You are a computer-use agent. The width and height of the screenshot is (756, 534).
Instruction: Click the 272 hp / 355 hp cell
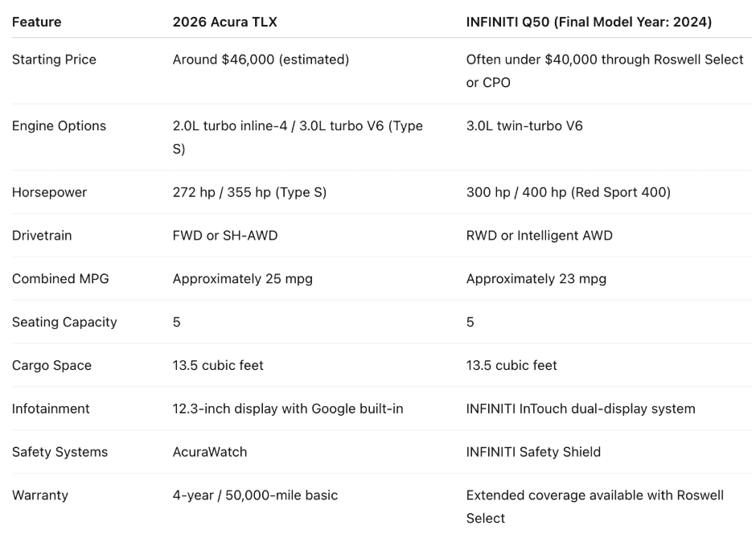pos(249,192)
